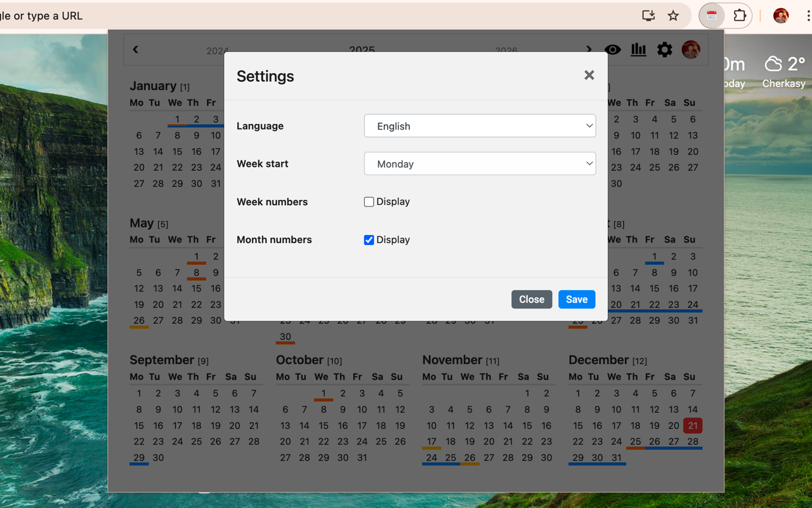Click the calendar extension icon in toolbar
The image size is (812, 508).
pyautogui.click(x=712, y=16)
